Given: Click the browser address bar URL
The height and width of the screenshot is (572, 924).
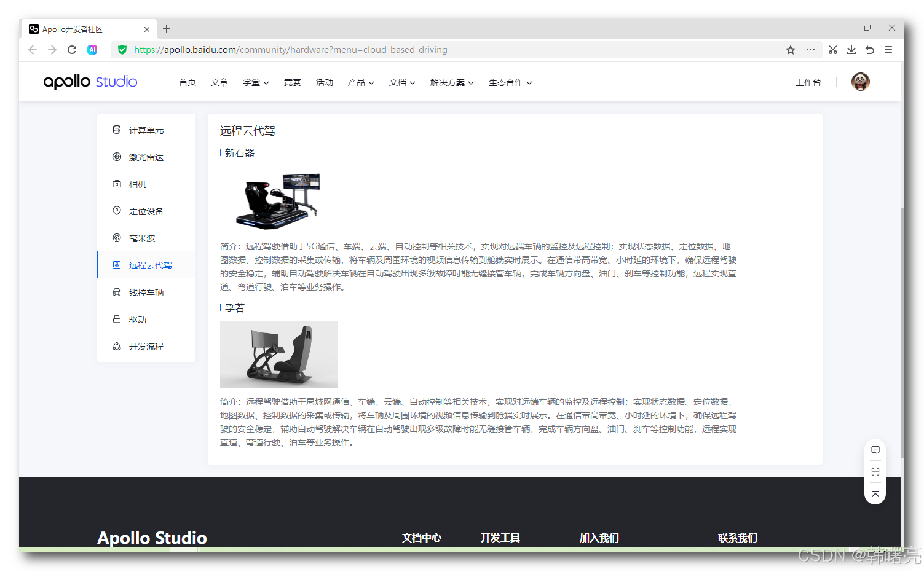Looking at the screenshot, I should click(291, 50).
